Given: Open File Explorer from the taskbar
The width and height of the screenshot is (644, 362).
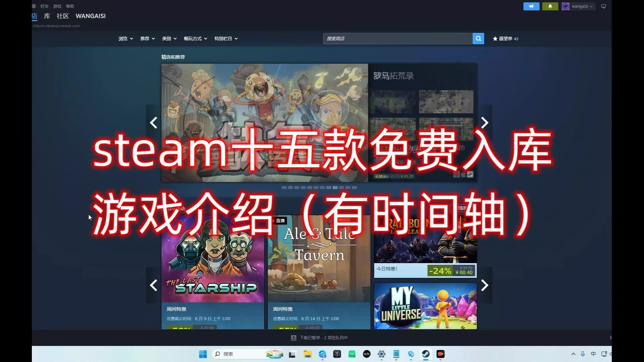Looking at the screenshot, I should 308,354.
